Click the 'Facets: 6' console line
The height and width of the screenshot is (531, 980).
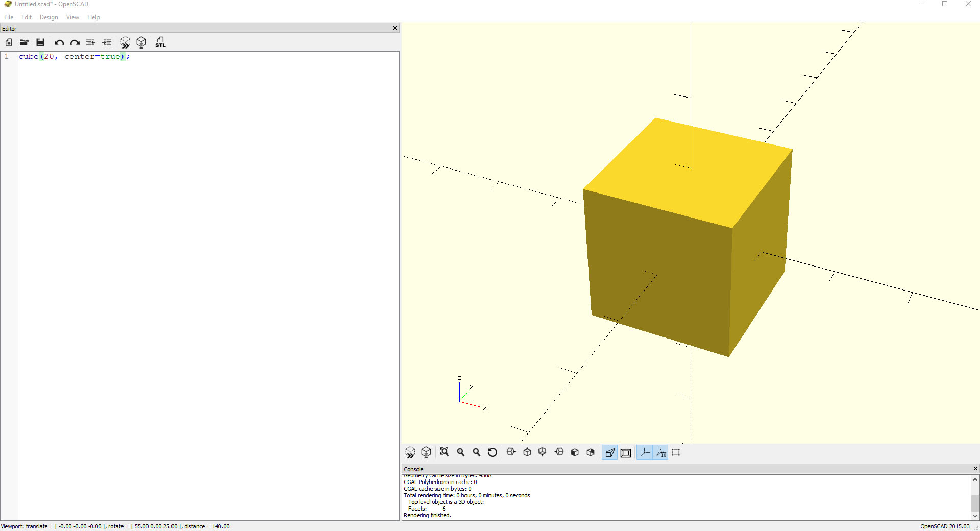[x=427, y=509]
